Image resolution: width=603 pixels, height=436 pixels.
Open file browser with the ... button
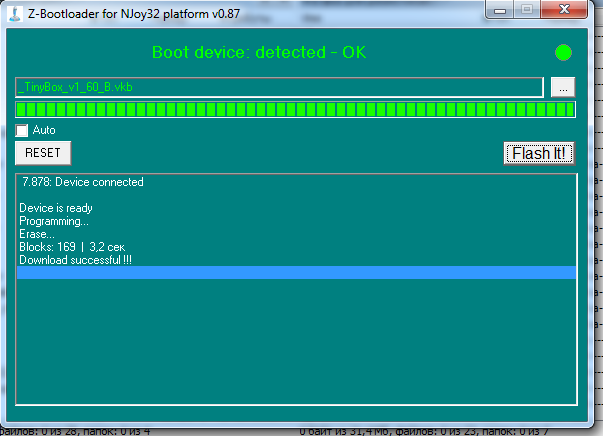(563, 87)
